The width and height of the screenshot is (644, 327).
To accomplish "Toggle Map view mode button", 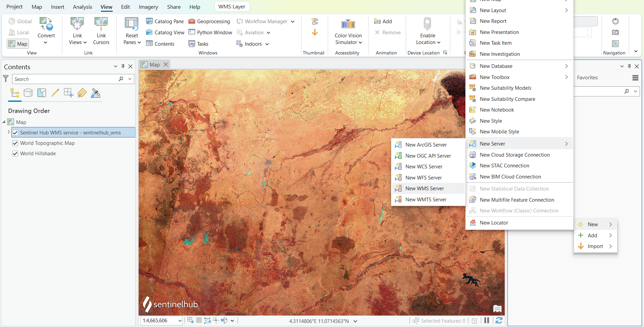I will [18, 44].
